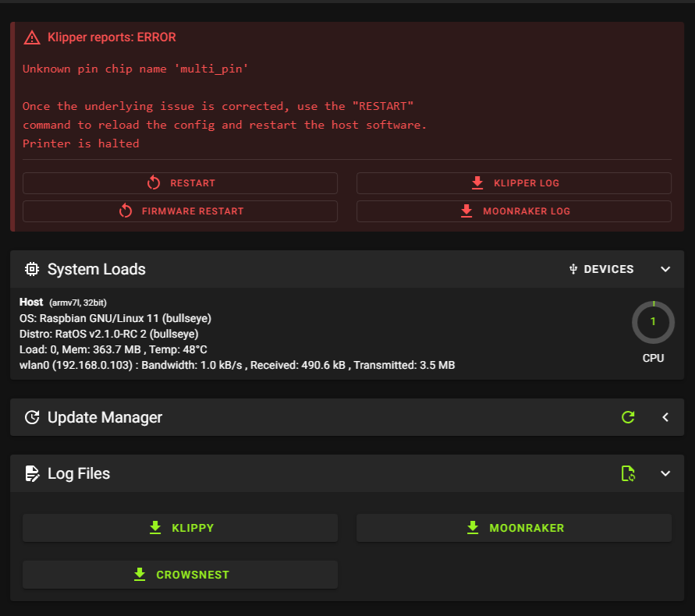Click the 'OS: Raspbian GNU/Linux 11' line
This screenshot has width=695, height=616.
click(115, 318)
